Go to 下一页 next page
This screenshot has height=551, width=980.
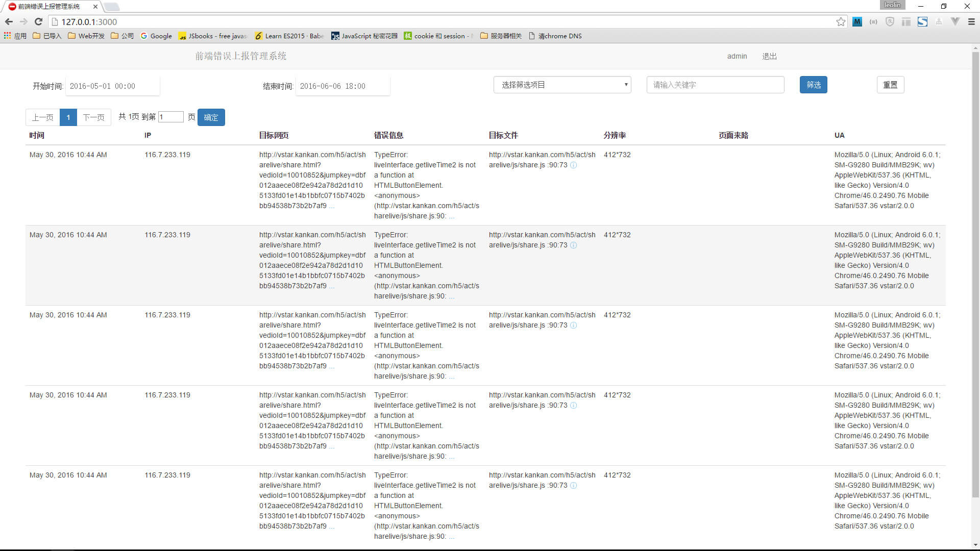point(93,117)
